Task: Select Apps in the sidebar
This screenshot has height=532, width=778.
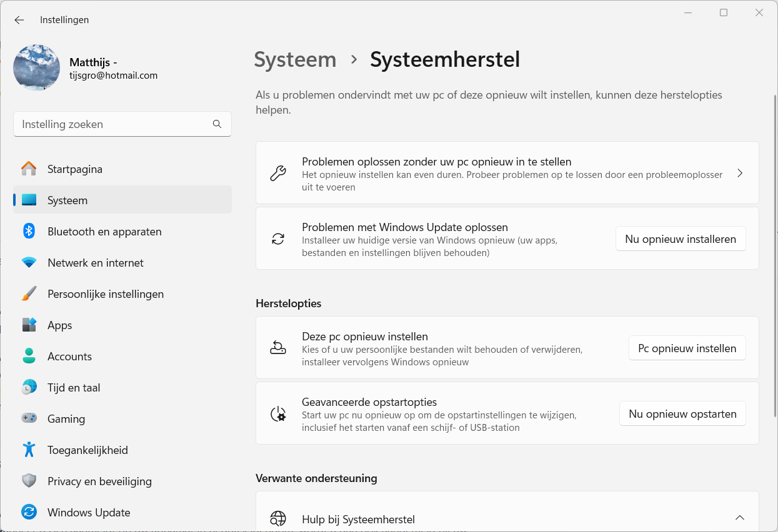Action: (60, 325)
